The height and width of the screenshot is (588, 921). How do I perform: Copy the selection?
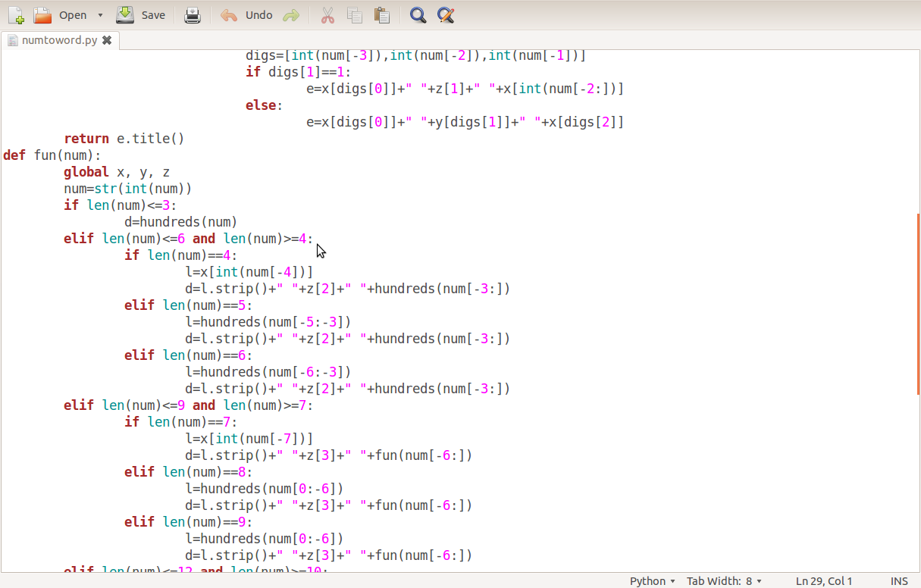pos(355,14)
